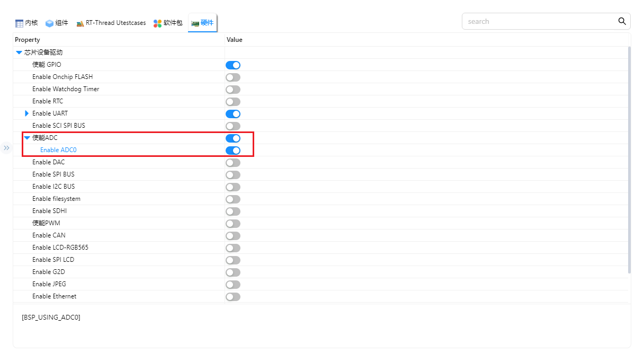This screenshot has width=644, height=353.
Task: Disable the Enable ADC0 toggle
Action: [x=233, y=151]
